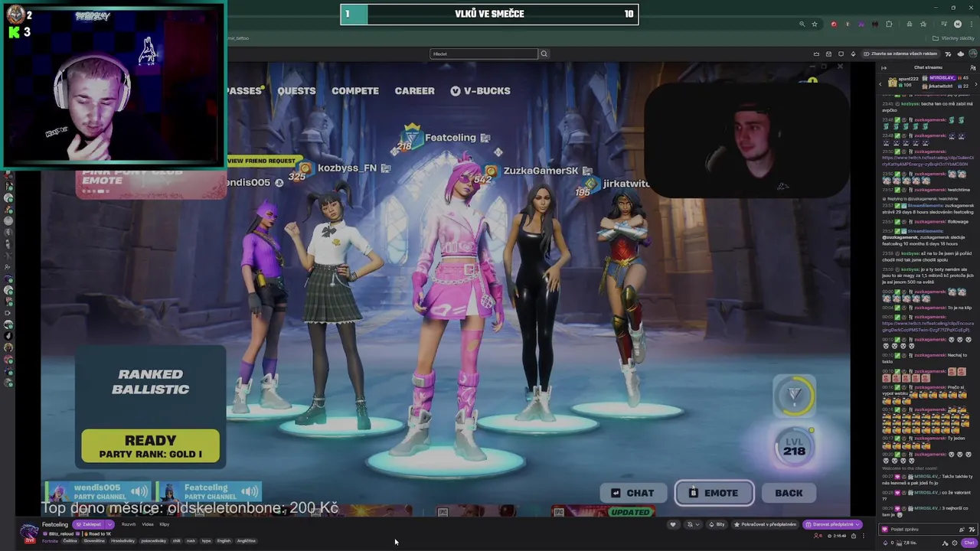Screen dimensions: 980x551
Task: Click the browser zoom magnifier icon
Action: tap(802, 24)
